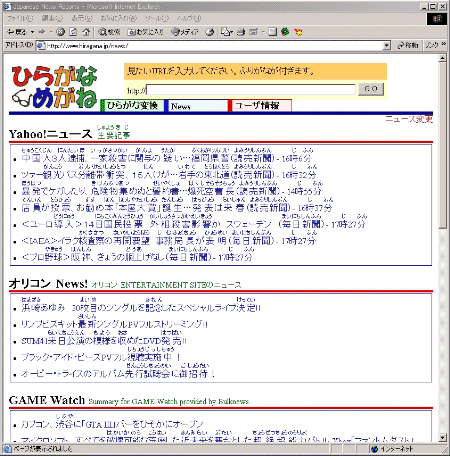Click the Mail toolbar icon
Viewport: 450px width, 456px height.
click(226, 32)
